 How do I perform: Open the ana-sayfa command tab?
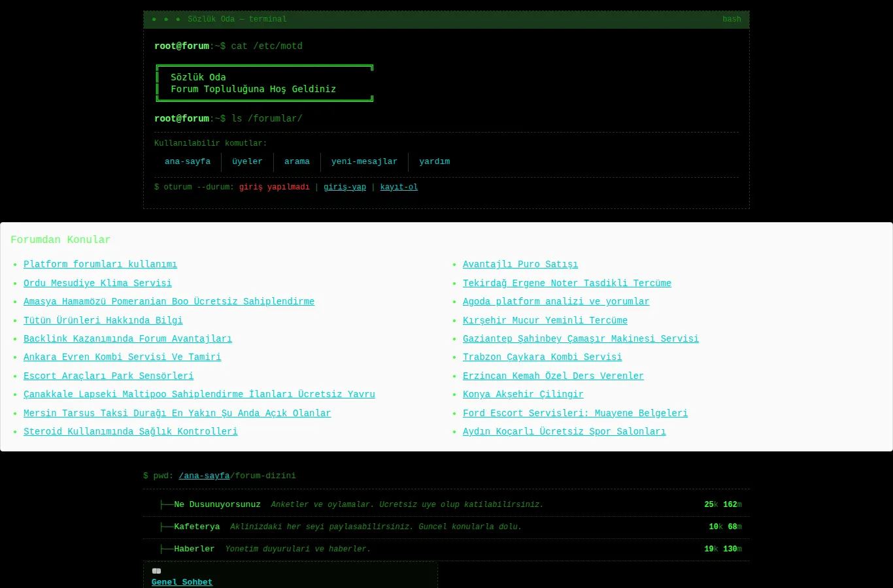coord(188,161)
